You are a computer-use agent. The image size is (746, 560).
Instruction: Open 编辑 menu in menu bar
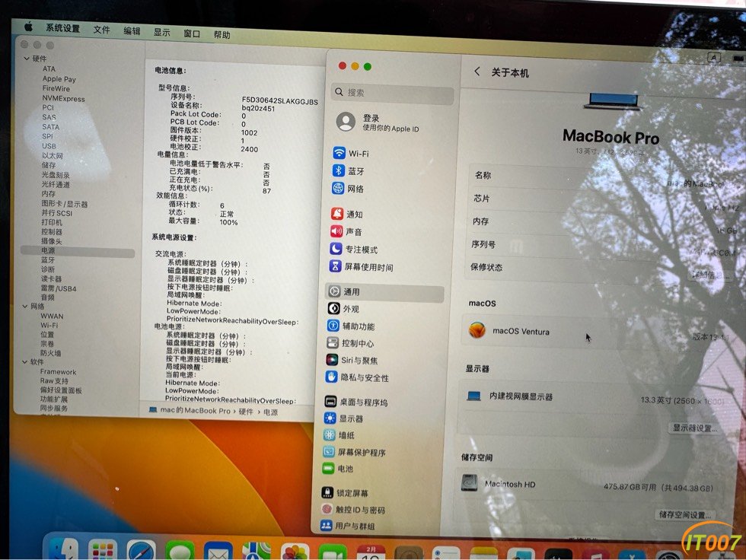click(x=132, y=31)
